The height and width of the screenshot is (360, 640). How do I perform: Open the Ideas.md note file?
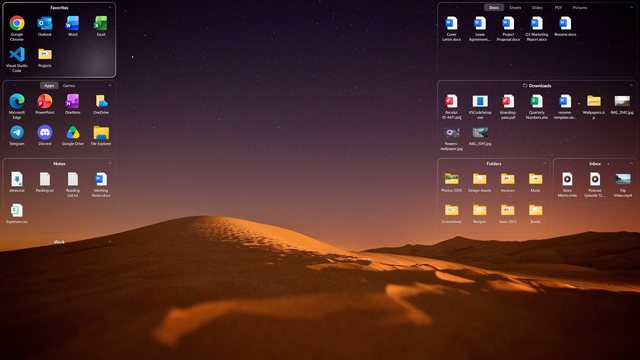[x=17, y=179]
